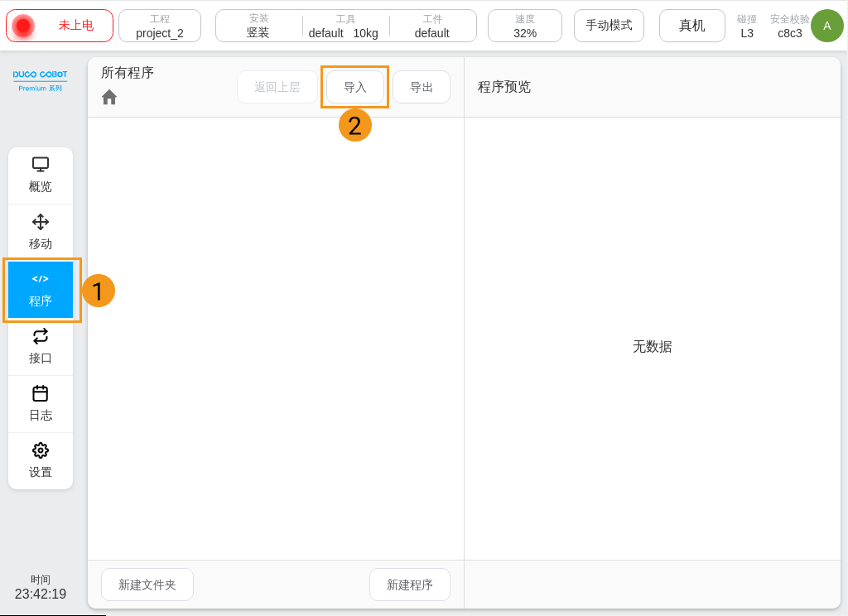This screenshot has width=848, height=616.
Task: Click the Import button
Action: click(354, 87)
